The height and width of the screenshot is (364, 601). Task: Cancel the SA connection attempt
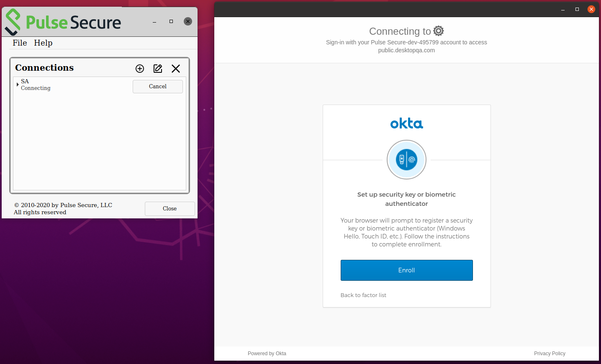click(x=158, y=87)
